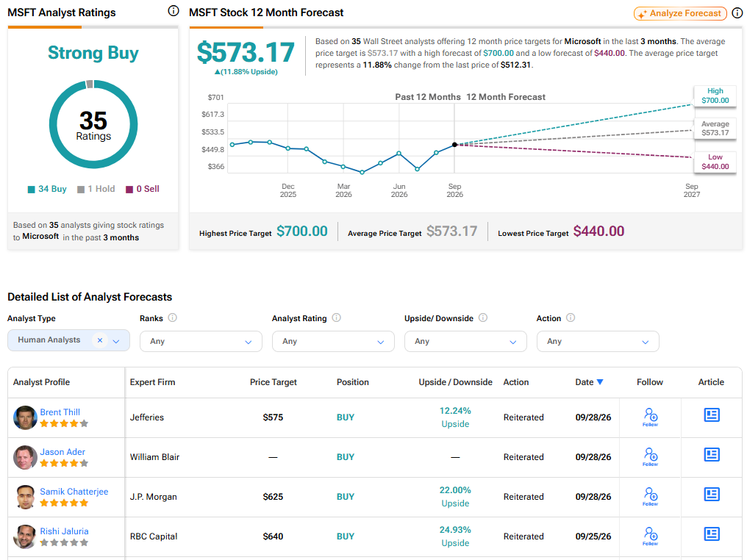Open the Ranks dropdown

[x=201, y=342]
